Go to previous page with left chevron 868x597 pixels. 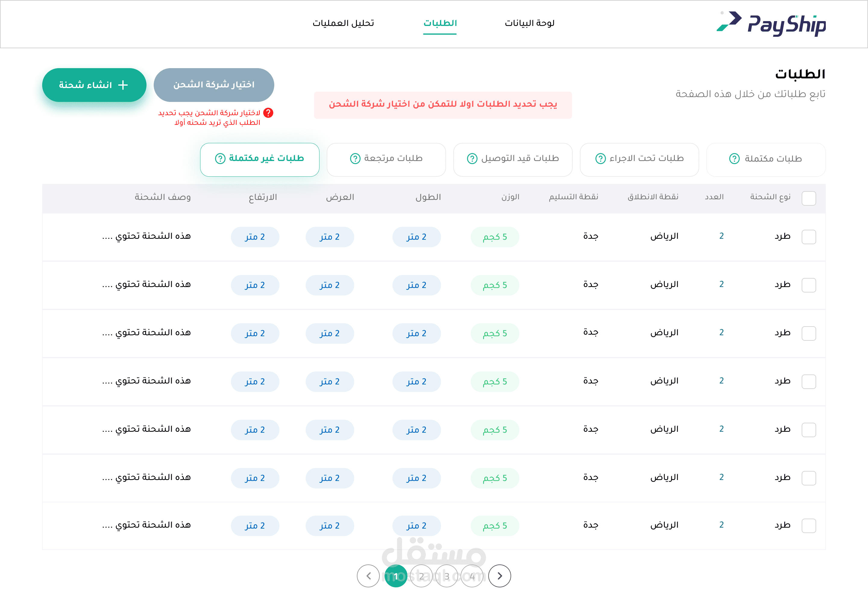pyautogui.click(x=368, y=576)
